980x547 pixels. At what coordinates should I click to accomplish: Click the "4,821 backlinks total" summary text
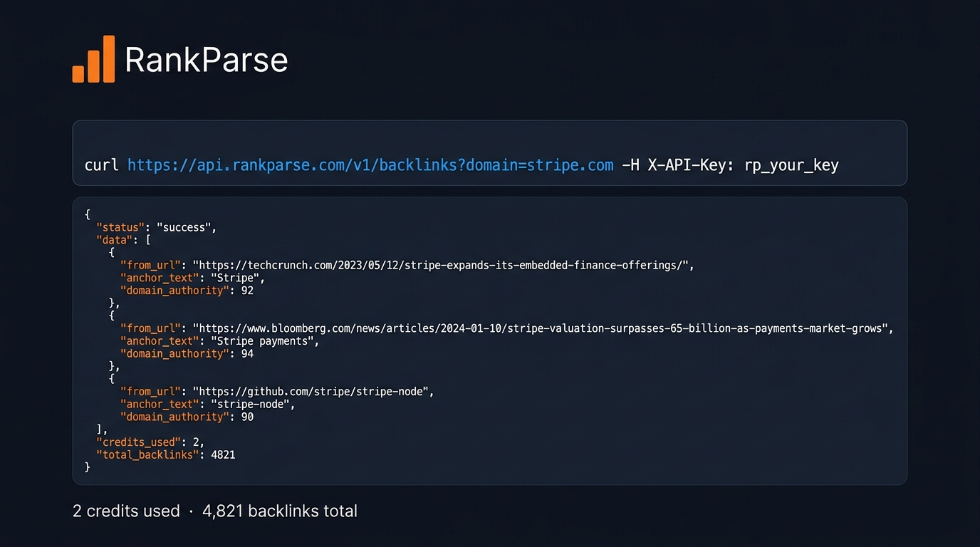[x=280, y=511]
